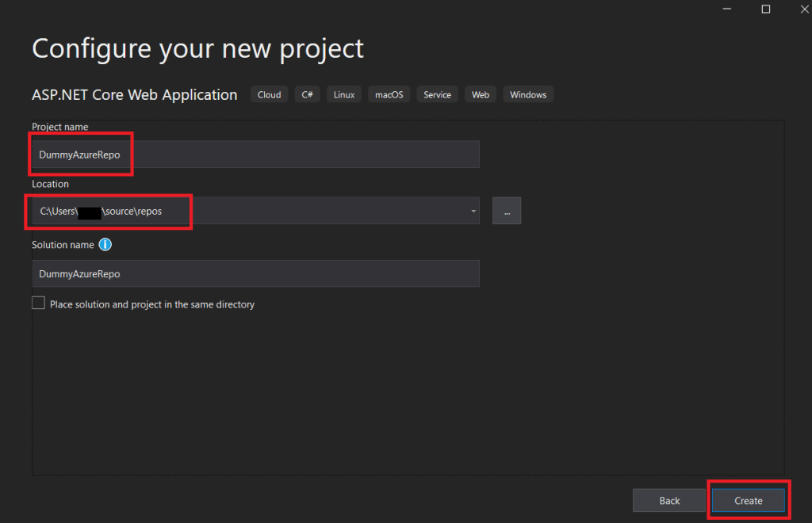
Task: Click the Linux platform tag
Action: (343, 95)
